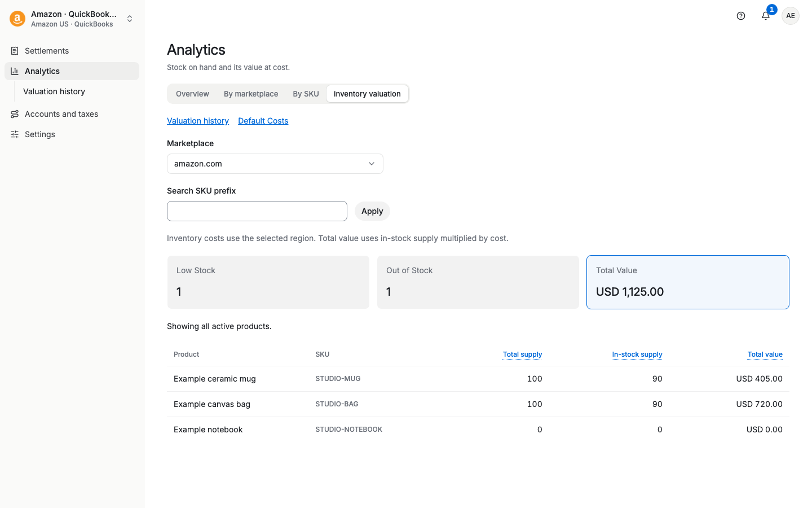The height and width of the screenshot is (508, 812).
Task: Select the Low Stock card
Action: tap(268, 282)
